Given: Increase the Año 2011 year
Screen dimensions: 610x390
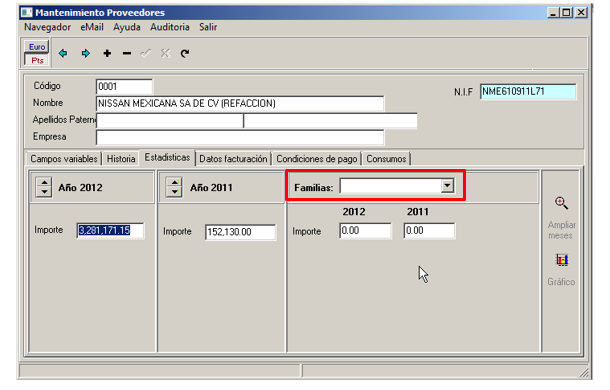Looking at the screenshot, I should point(175,183).
